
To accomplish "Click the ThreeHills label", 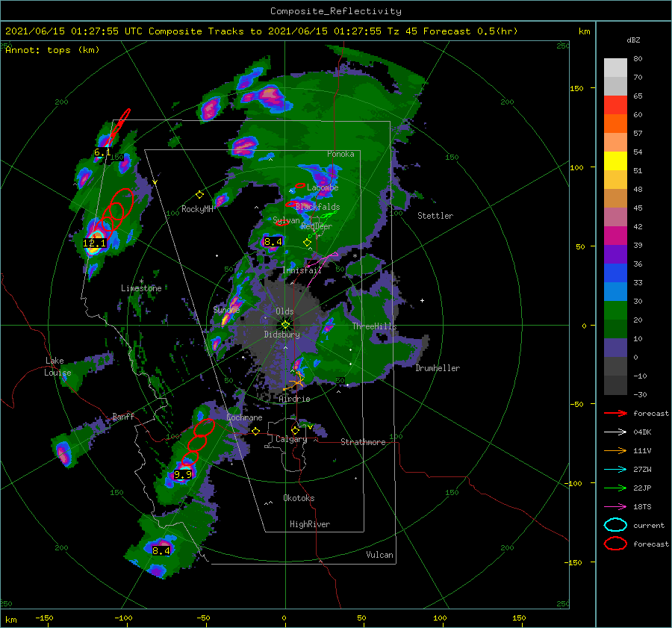I will click(x=375, y=326).
